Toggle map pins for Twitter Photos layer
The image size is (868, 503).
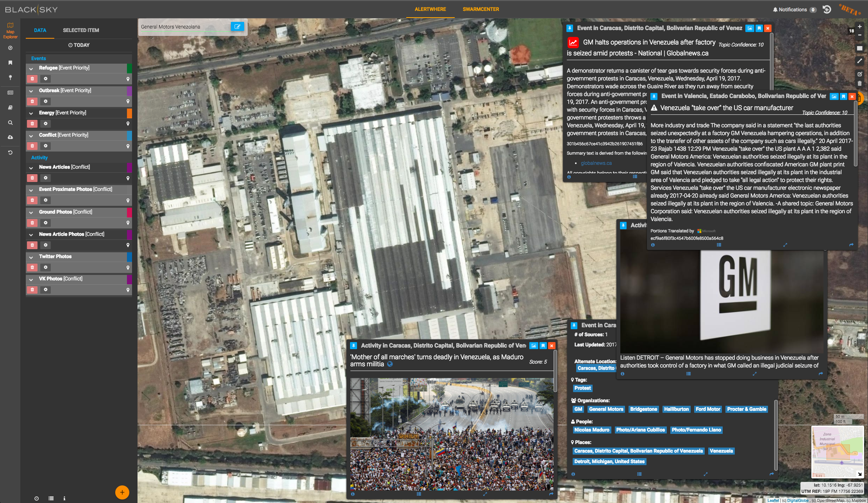(128, 268)
